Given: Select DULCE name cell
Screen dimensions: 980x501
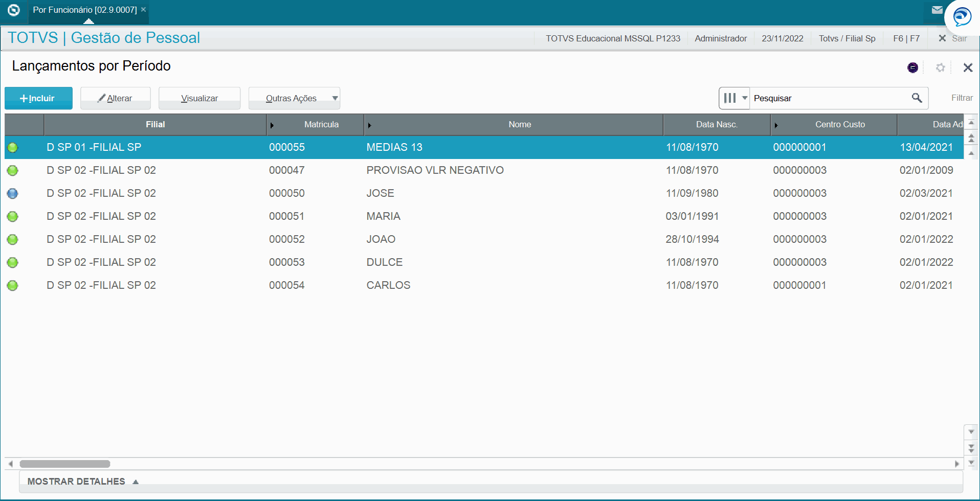Looking at the screenshot, I should (384, 262).
